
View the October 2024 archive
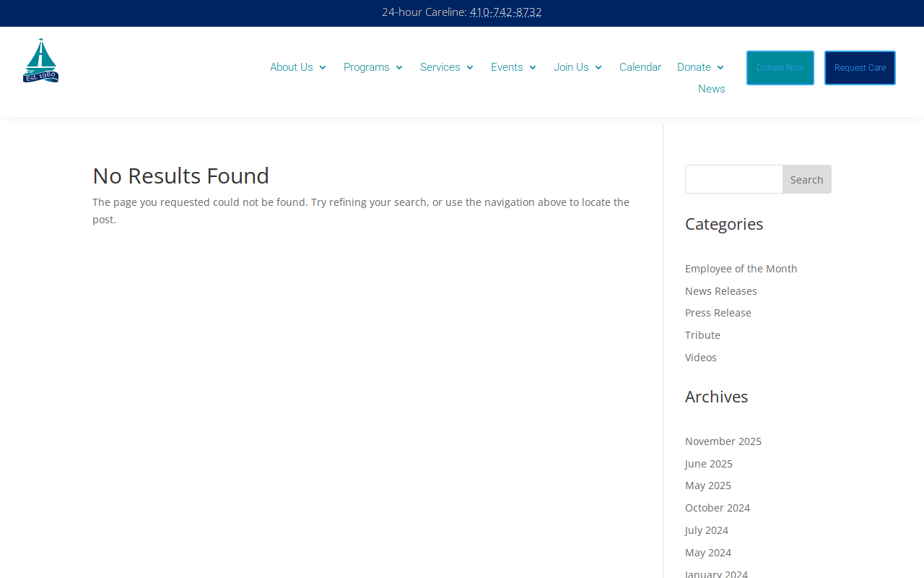pyautogui.click(x=718, y=508)
